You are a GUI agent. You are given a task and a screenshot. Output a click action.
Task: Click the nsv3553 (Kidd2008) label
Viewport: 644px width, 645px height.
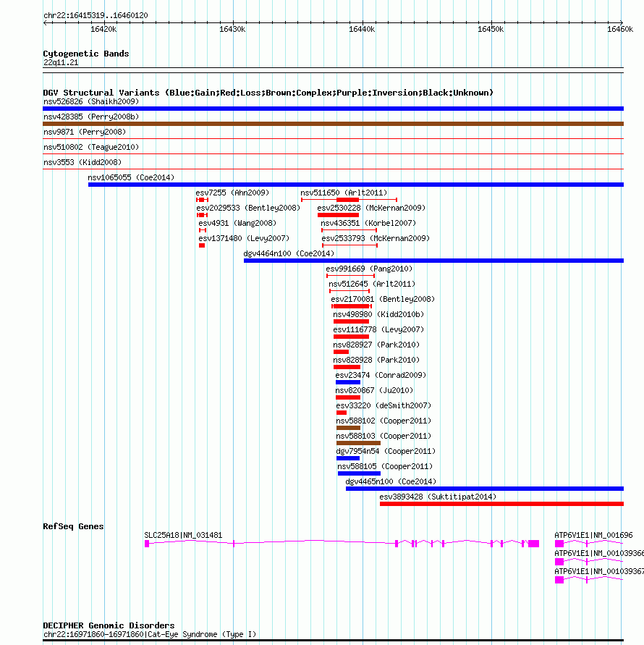click(82, 162)
